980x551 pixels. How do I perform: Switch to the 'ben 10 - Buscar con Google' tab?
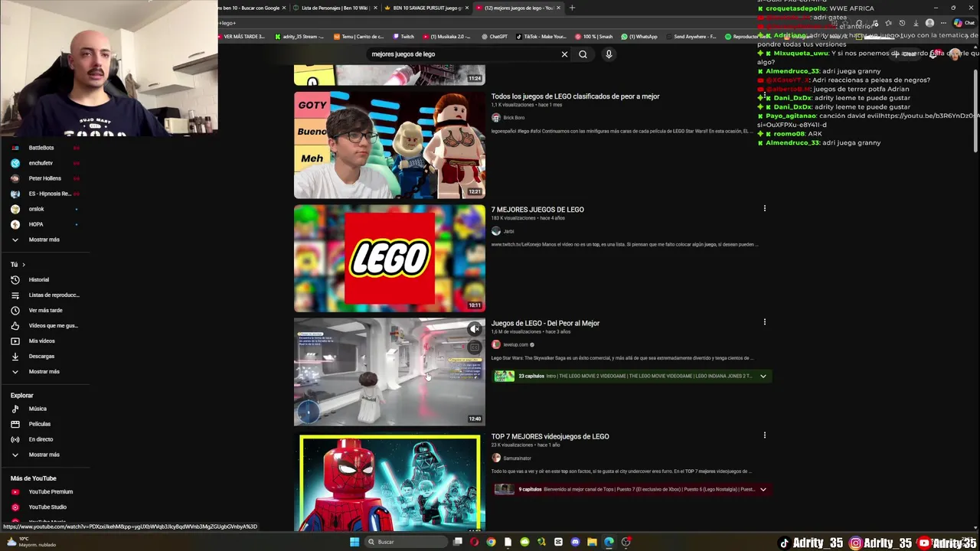253,8
